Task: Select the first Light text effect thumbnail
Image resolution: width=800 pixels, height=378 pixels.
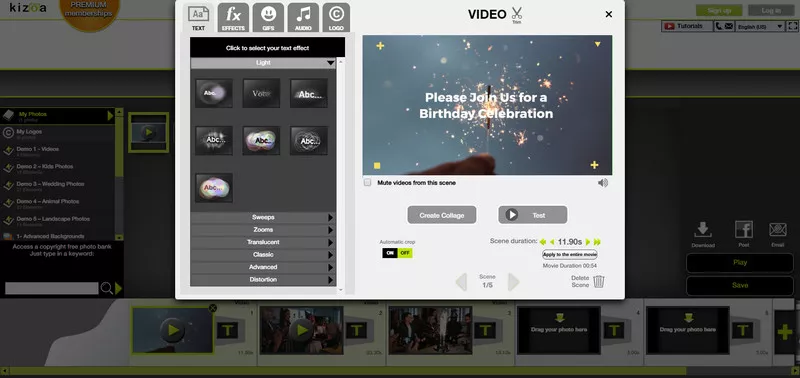Action: (x=214, y=93)
